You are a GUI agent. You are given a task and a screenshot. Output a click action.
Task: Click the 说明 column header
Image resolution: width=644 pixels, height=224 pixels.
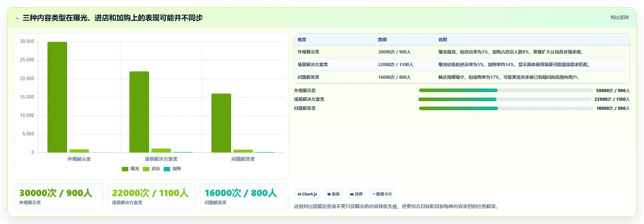pyautogui.click(x=443, y=40)
